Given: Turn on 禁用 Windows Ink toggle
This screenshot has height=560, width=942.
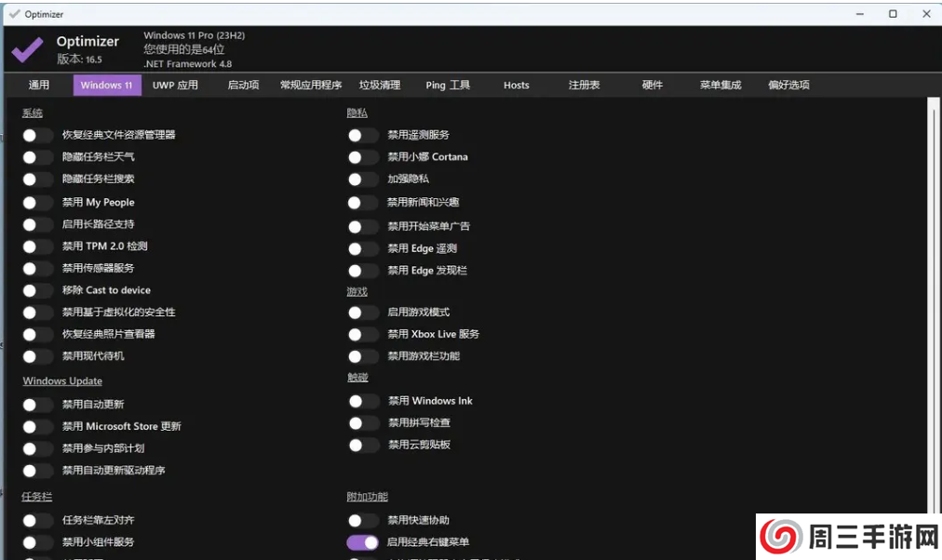Looking at the screenshot, I should [363, 401].
